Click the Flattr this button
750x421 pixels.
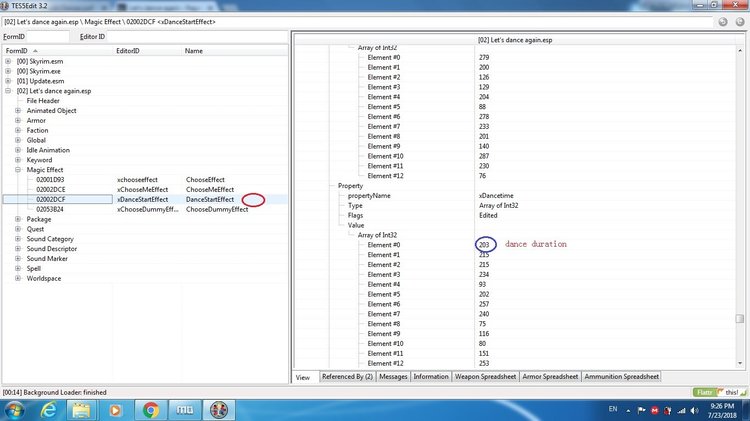(x=720, y=392)
